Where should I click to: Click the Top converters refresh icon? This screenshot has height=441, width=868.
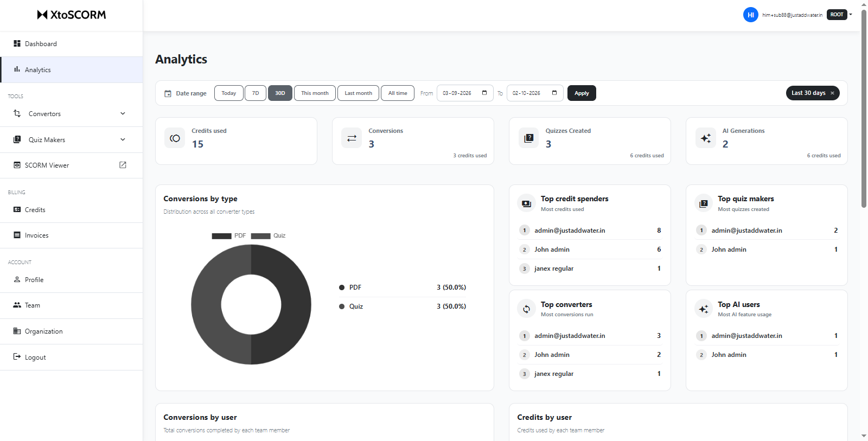coord(526,309)
